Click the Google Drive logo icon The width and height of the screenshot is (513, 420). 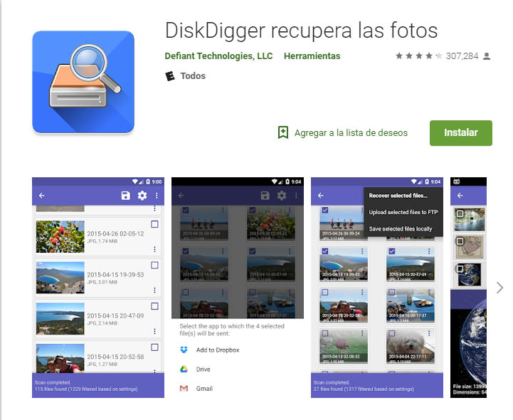(184, 369)
